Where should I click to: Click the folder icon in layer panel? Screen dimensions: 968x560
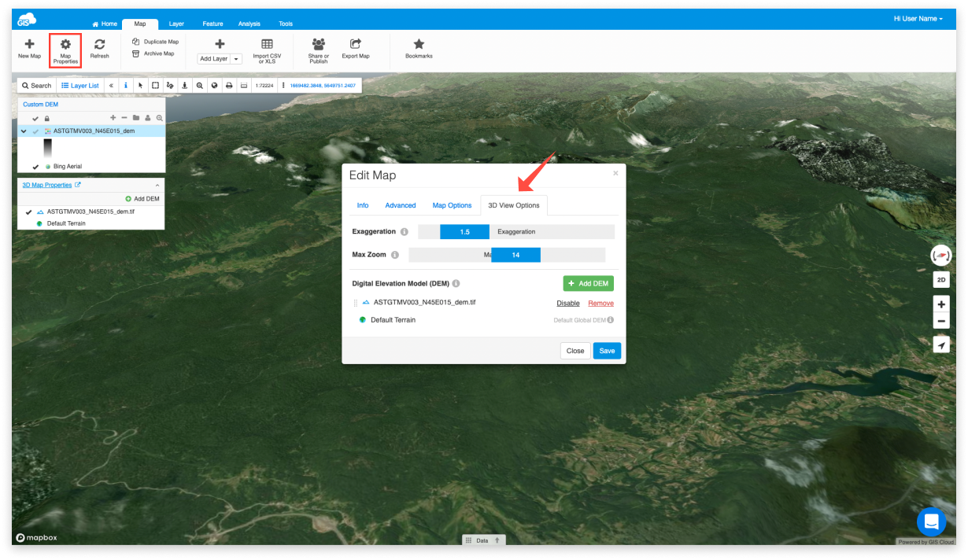[x=135, y=117]
